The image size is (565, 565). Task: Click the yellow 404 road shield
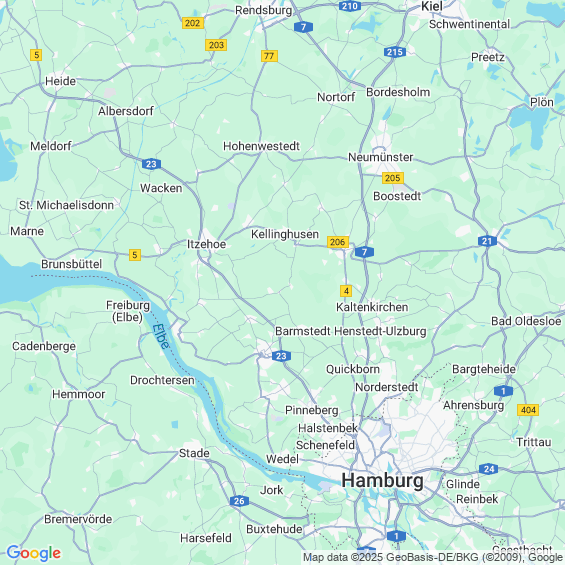(x=528, y=410)
